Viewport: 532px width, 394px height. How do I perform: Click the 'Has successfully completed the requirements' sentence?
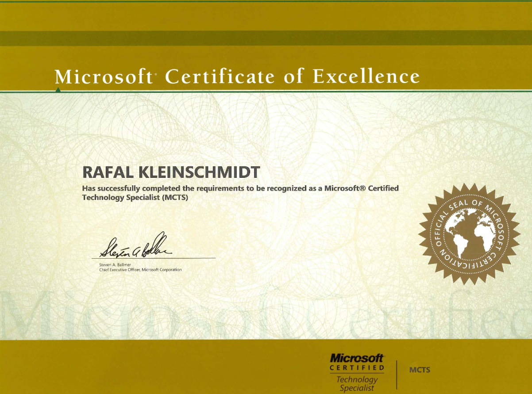(240, 188)
